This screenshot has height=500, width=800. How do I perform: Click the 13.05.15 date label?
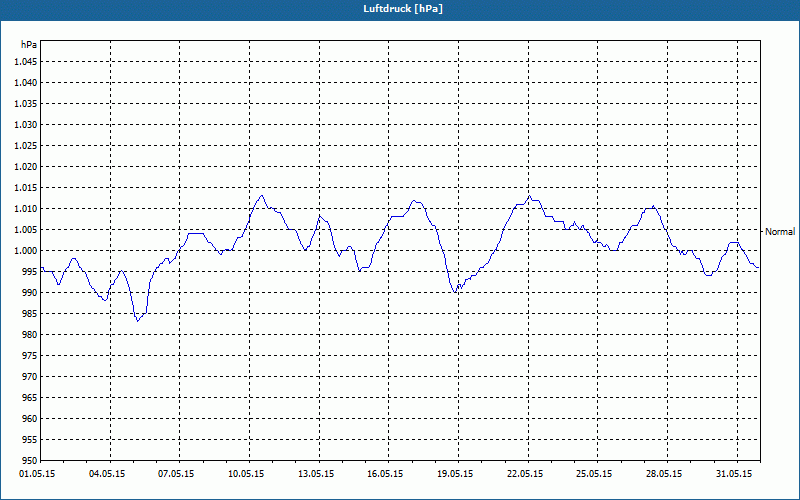tap(316, 474)
